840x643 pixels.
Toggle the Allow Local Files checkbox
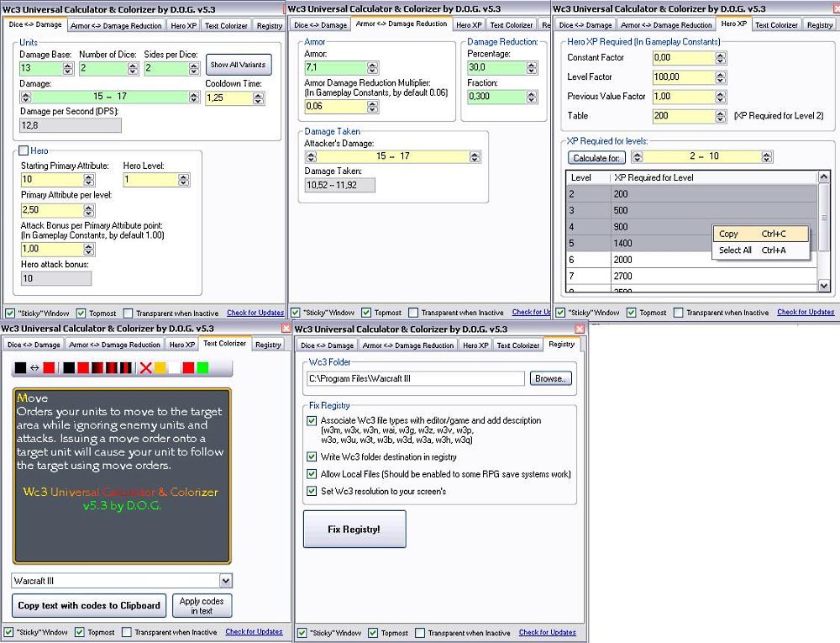point(312,474)
